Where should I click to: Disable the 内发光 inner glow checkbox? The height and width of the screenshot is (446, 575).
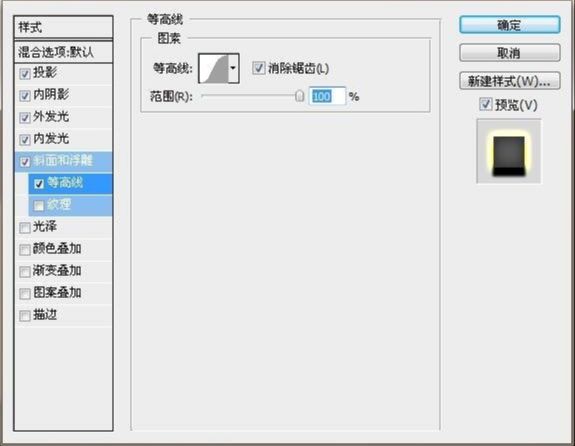pos(25,140)
